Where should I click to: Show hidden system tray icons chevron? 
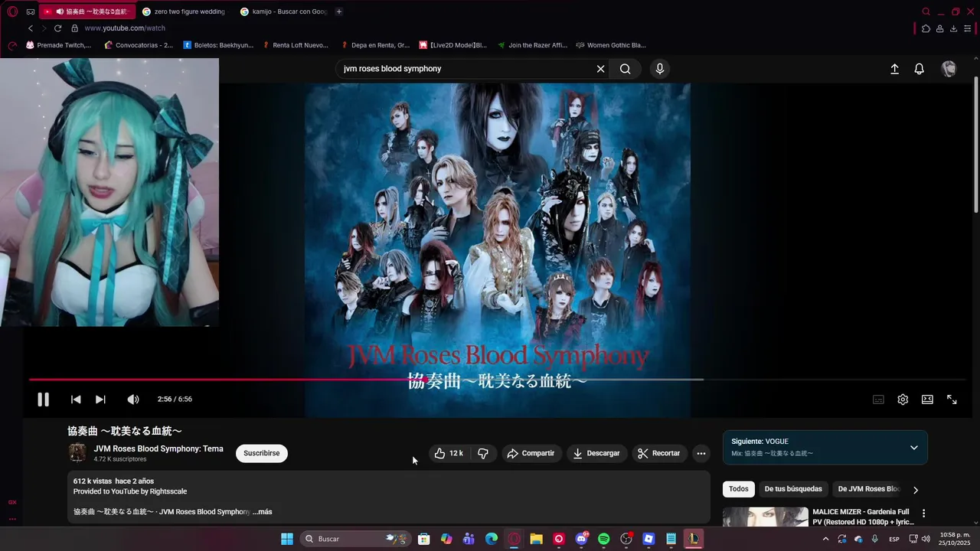coord(825,539)
